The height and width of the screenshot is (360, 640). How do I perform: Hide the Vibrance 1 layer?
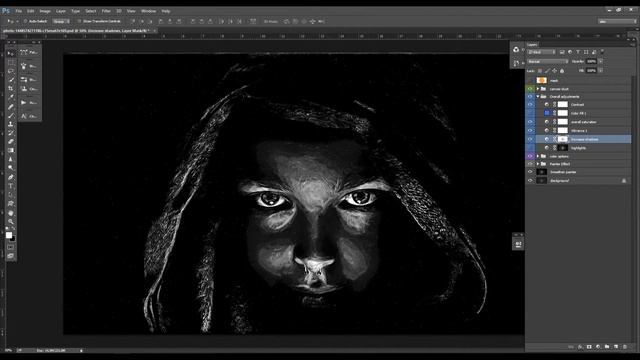point(530,131)
